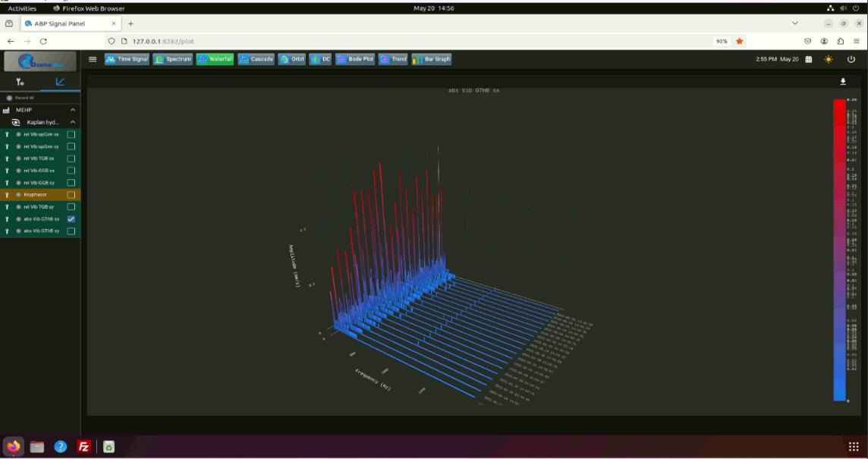Collapse the MEHP tree node
Image resolution: width=868 pixels, height=459 pixels.
[73, 110]
